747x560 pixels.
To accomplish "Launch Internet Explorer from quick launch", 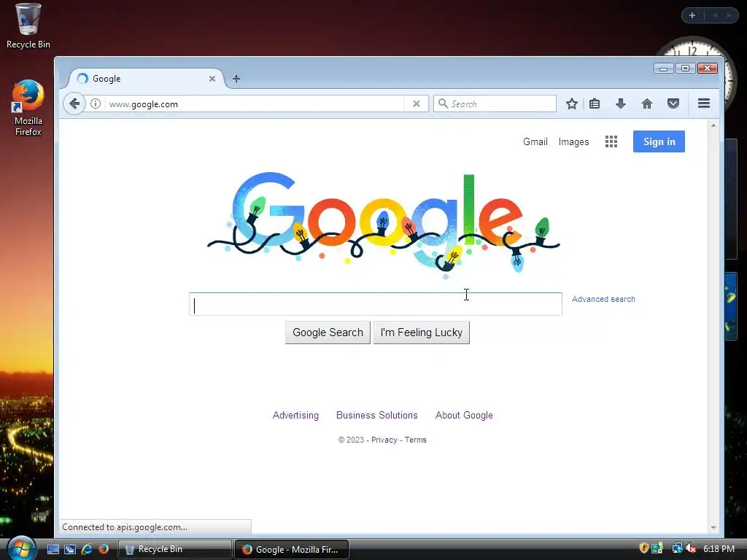I will point(87,549).
